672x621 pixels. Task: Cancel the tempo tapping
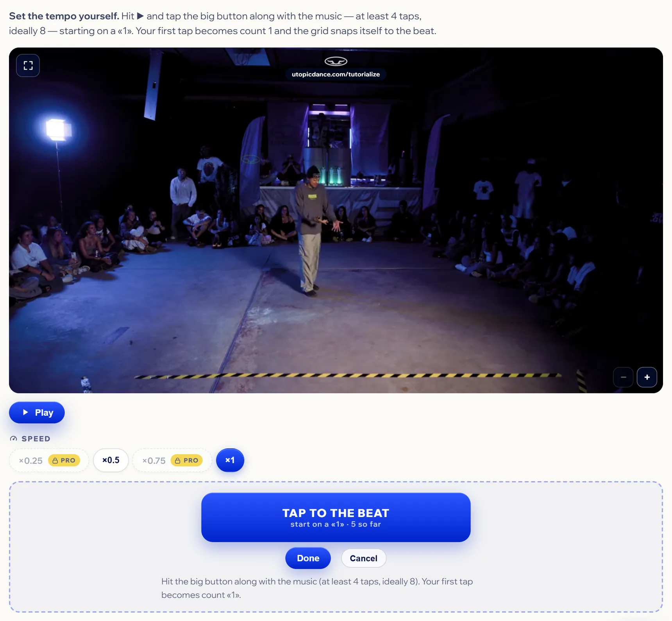(364, 558)
